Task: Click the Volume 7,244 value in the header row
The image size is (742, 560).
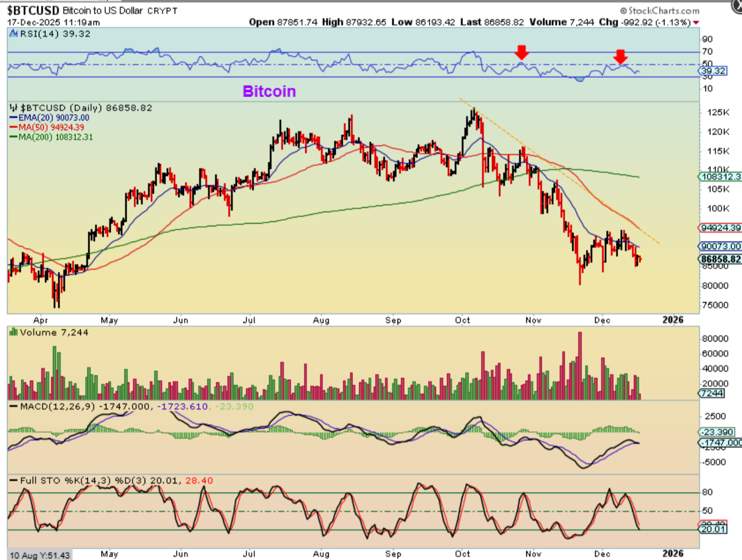Action: [x=562, y=22]
